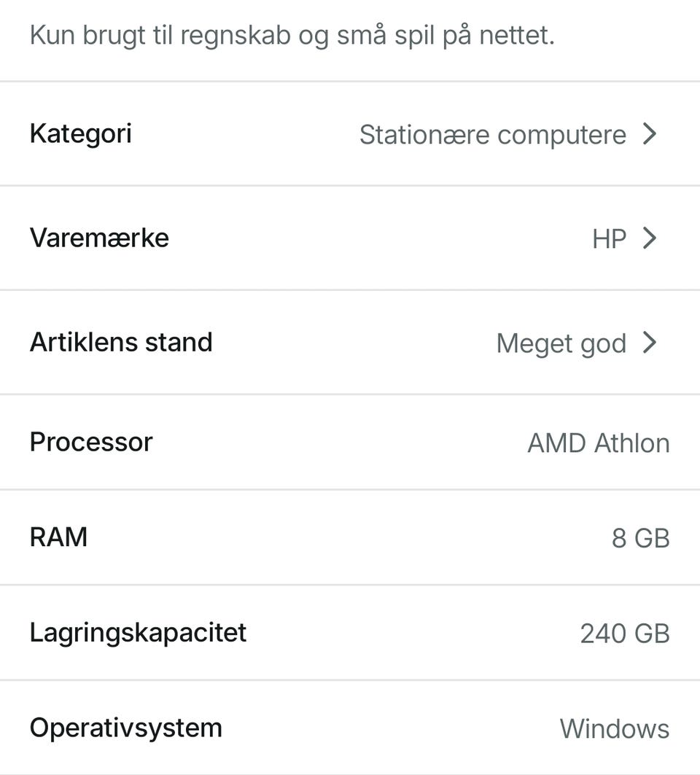Click the Lagringskapacitet label
700x775 pixels.
[x=138, y=632]
